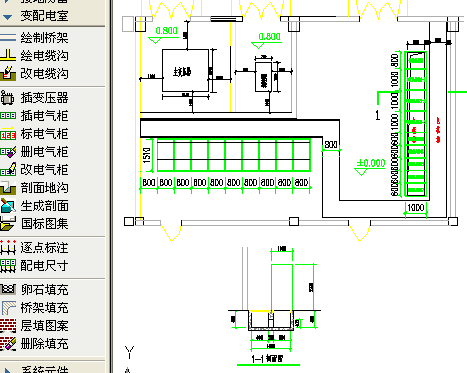Select the 层填图案 pattern command
Image resolution: width=467 pixels, height=373 pixels.
coord(44,325)
